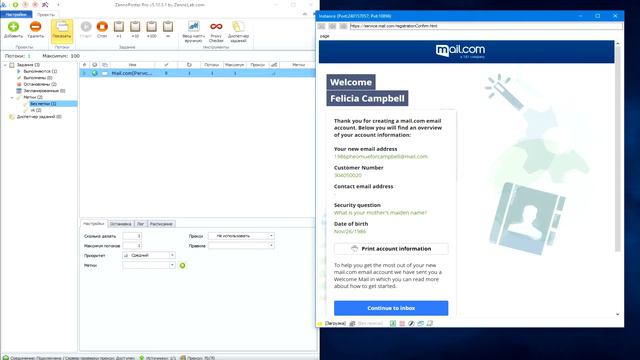Select the Mail.com task row in table
The height and width of the screenshot is (360, 640).
tap(197, 73)
